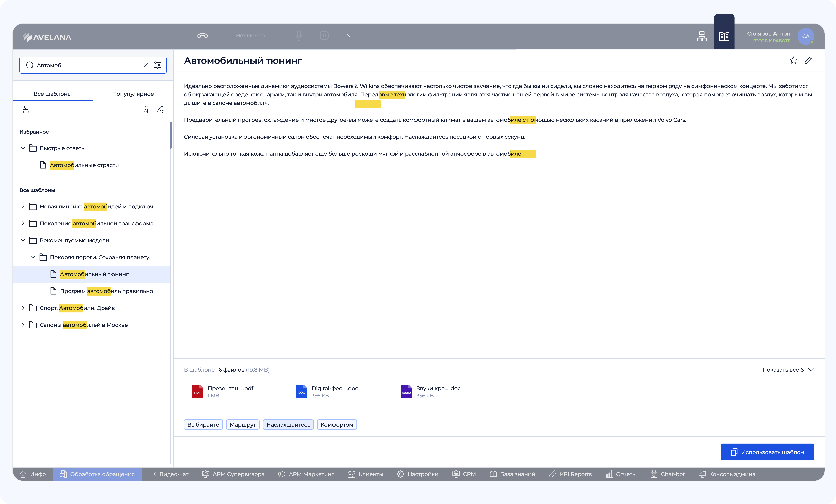
Task: Click the Рекомендуемые модели folder icon
Action: coord(33,240)
